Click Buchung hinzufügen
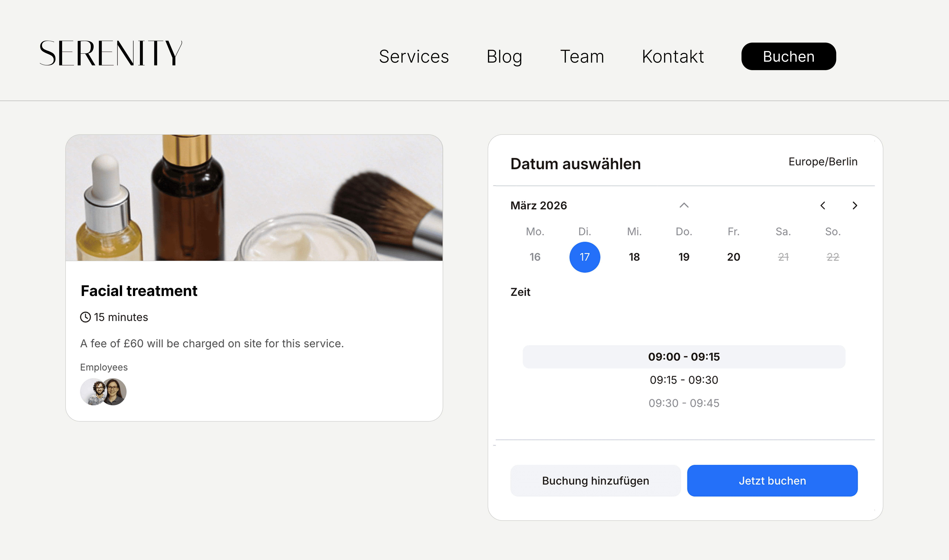 pyautogui.click(x=596, y=480)
